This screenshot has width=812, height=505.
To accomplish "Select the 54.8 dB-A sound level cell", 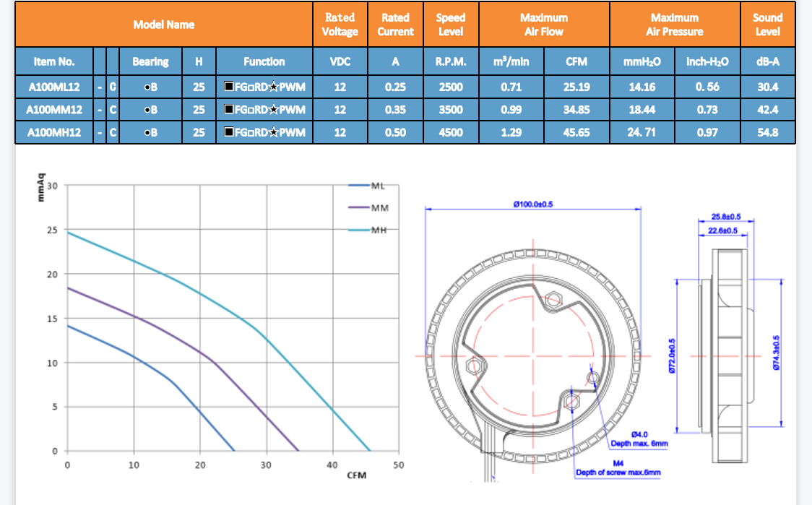I will (x=767, y=132).
